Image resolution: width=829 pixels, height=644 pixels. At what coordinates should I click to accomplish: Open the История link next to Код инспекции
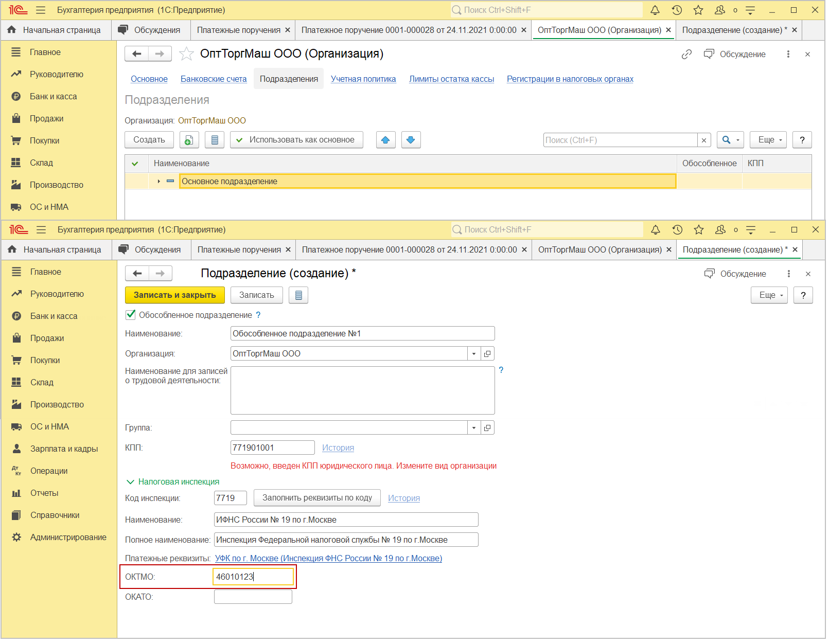(404, 498)
